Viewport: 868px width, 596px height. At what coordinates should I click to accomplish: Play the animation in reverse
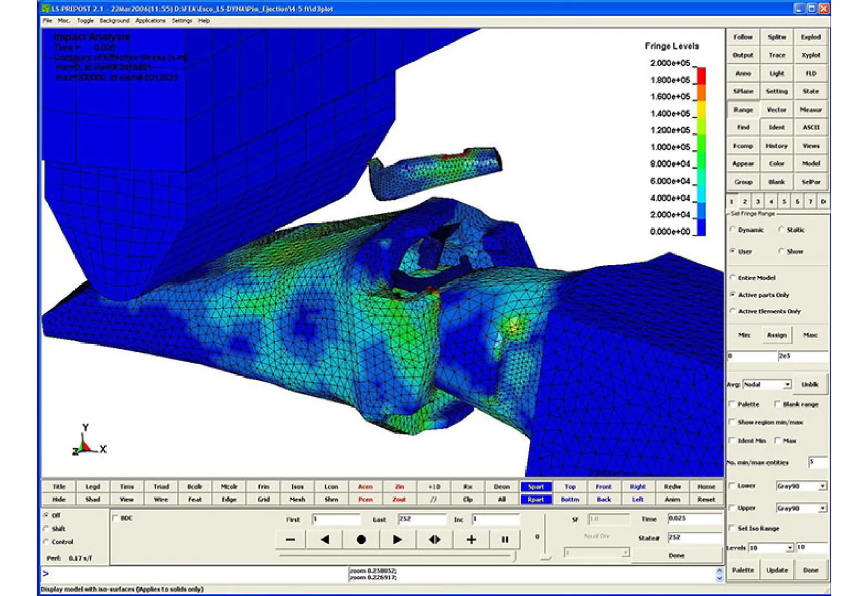(325, 540)
